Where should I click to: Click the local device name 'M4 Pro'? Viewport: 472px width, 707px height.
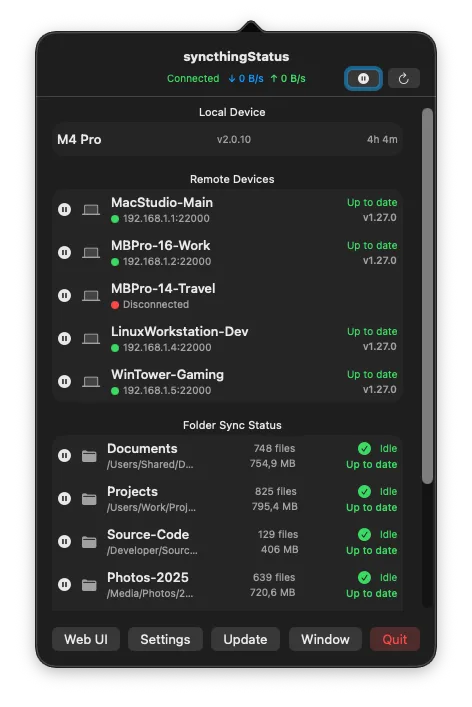coord(79,140)
